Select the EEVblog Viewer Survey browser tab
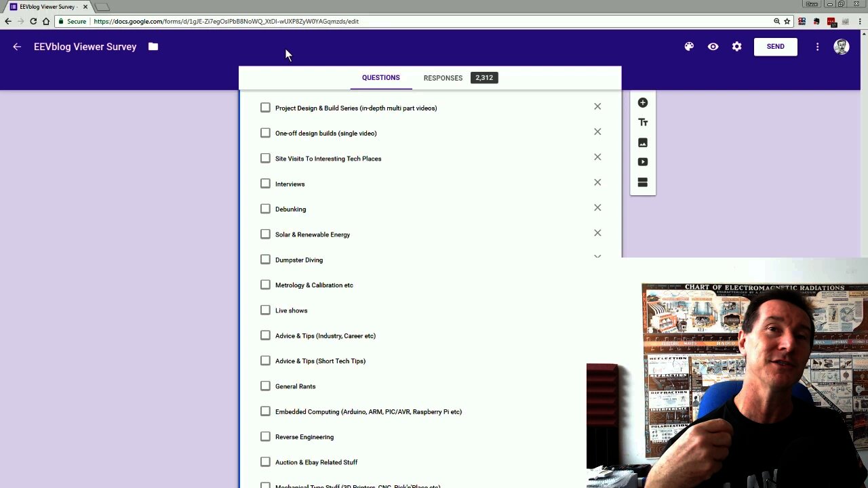Image resolution: width=868 pixels, height=488 pixels. click(47, 7)
